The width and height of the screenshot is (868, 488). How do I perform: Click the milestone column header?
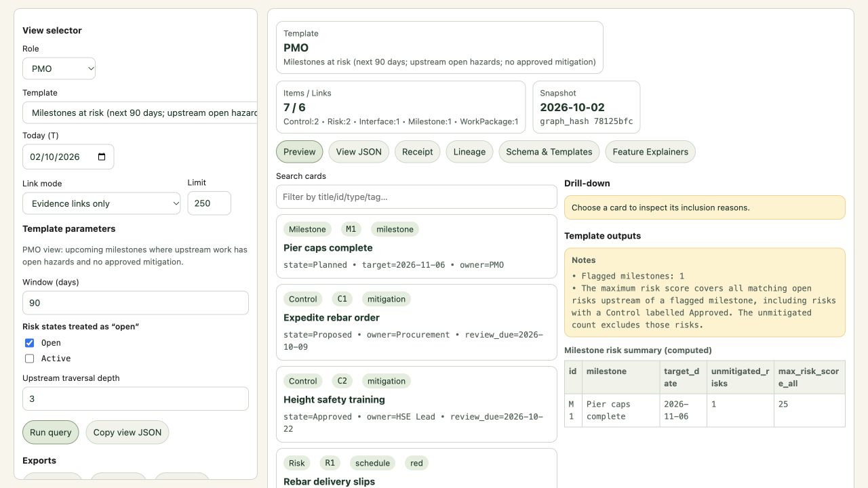[620, 378]
